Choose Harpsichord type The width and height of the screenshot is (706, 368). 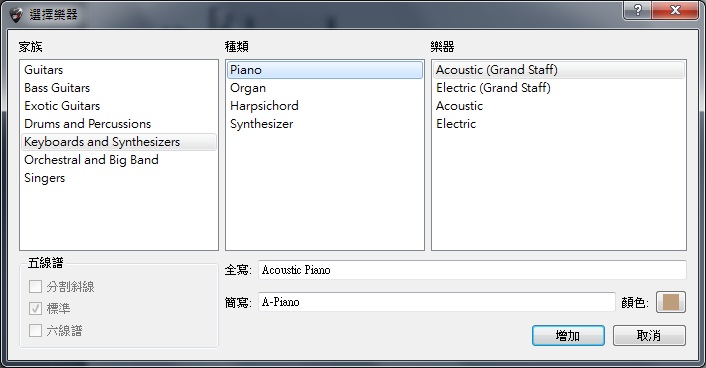[x=325, y=106]
